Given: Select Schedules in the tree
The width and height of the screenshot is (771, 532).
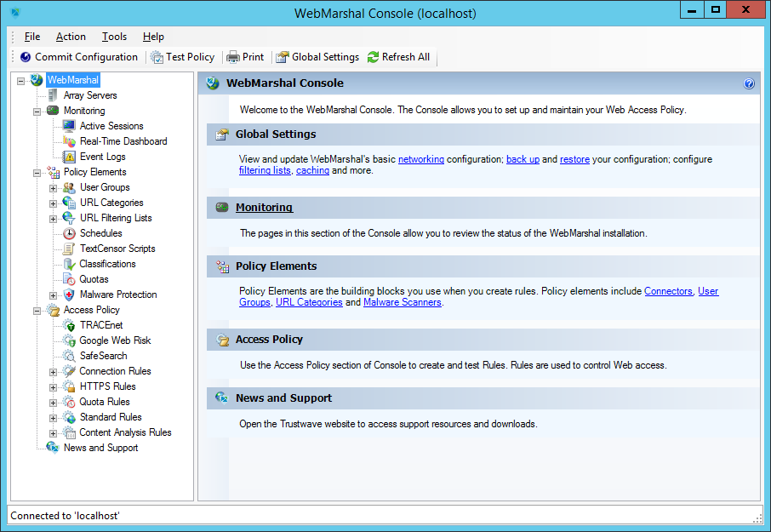Looking at the screenshot, I should click(100, 233).
